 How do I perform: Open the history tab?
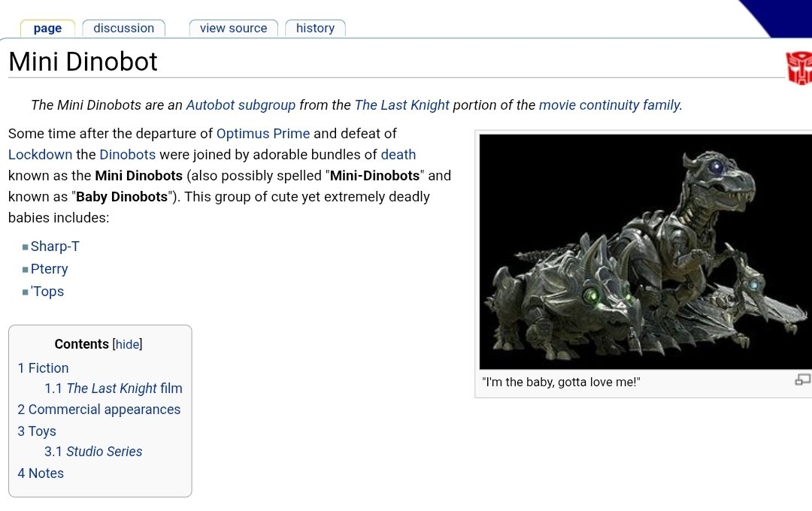tap(315, 28)
